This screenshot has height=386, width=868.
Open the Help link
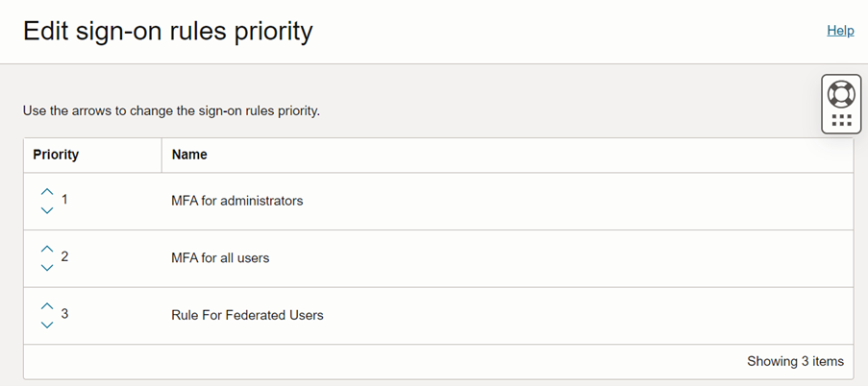click(840, 31)
